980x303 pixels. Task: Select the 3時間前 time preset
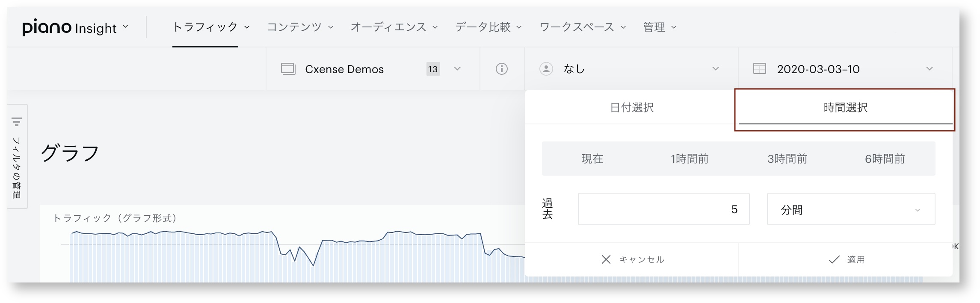[x=787, y=159]
